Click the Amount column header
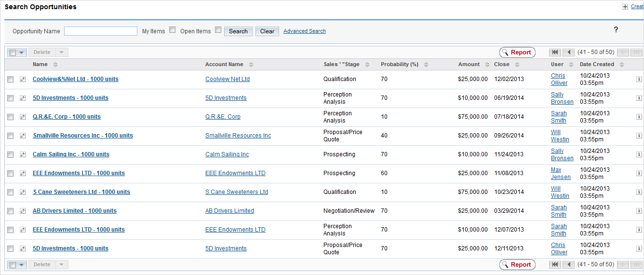 click(469, 64)
